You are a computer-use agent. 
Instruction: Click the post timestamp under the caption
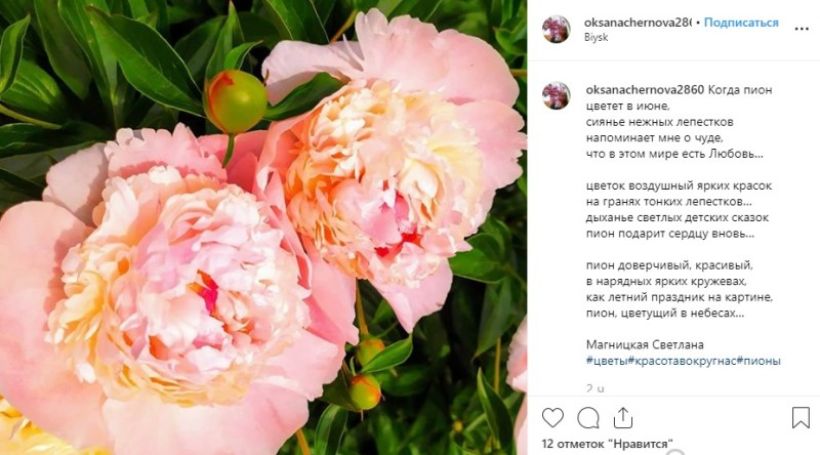click(x=595, y=389)
